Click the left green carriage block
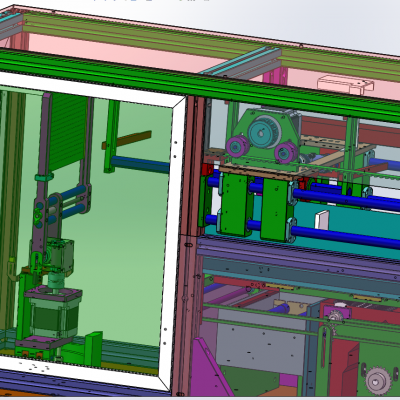The height and width of the screenshot is (400, 400). [x=236, y=204]
